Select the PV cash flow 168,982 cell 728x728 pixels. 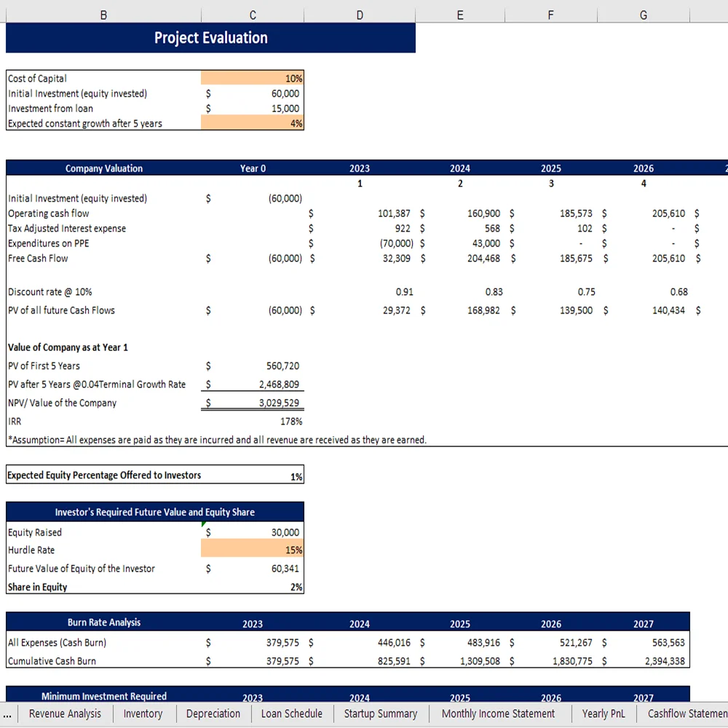(x=460, y=310)
